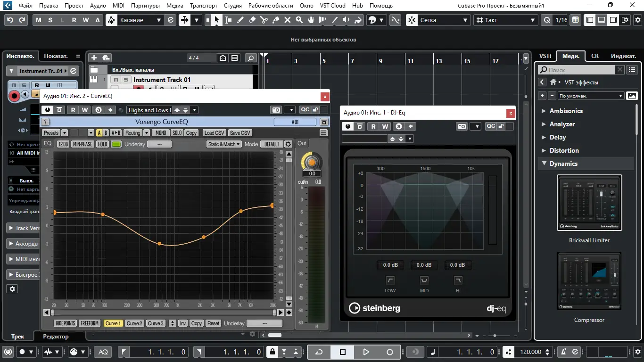The width and height of the screenshot is (644, 362).
Task: Click the tempo value 120.000
Action: tap(531, 352)
